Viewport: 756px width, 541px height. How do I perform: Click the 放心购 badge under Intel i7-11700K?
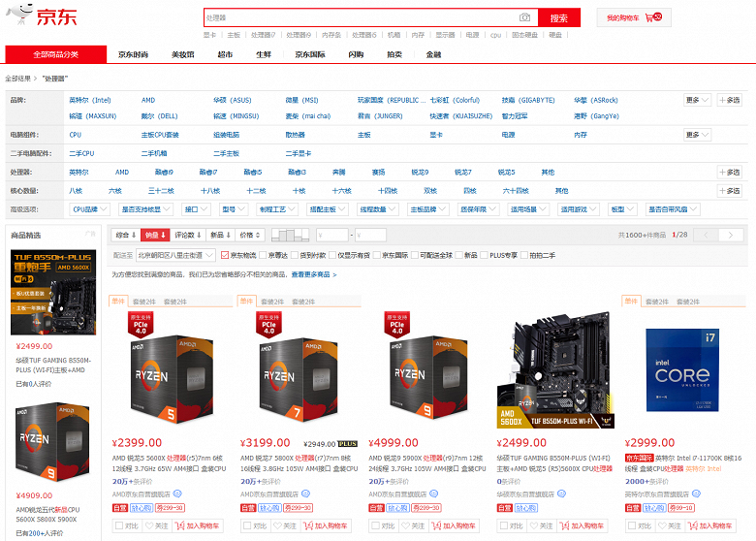pos(654,508)
